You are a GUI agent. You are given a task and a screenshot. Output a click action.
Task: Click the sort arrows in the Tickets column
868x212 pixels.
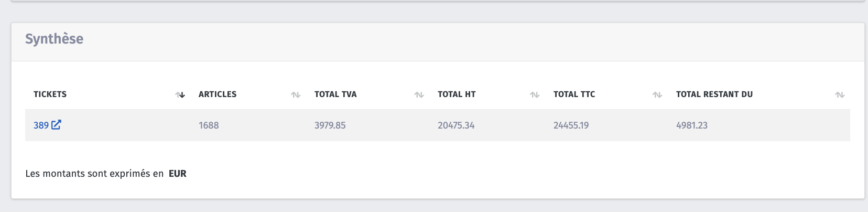click(180, 95)
